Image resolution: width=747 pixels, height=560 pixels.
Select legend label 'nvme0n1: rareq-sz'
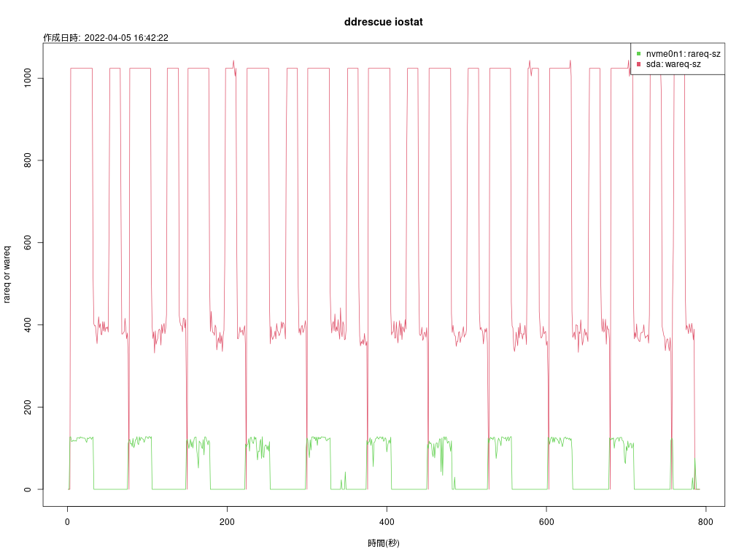[x=683, y=54]
